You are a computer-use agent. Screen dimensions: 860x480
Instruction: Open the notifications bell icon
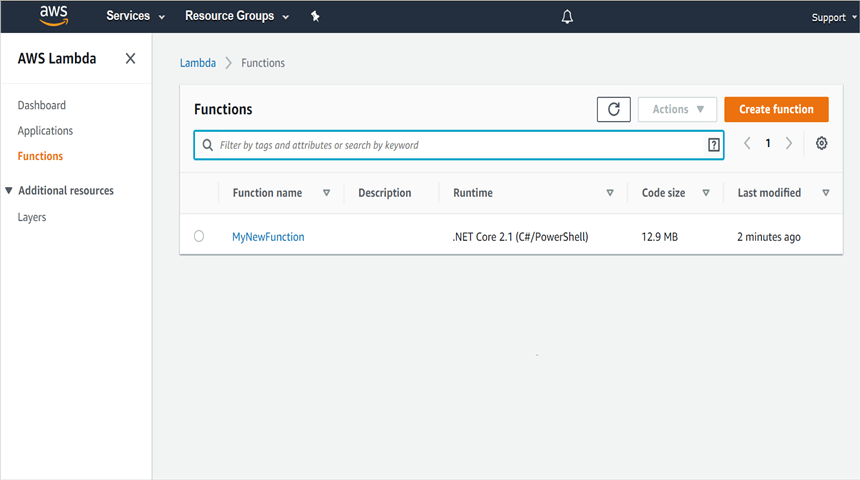(x=567, y=17)
